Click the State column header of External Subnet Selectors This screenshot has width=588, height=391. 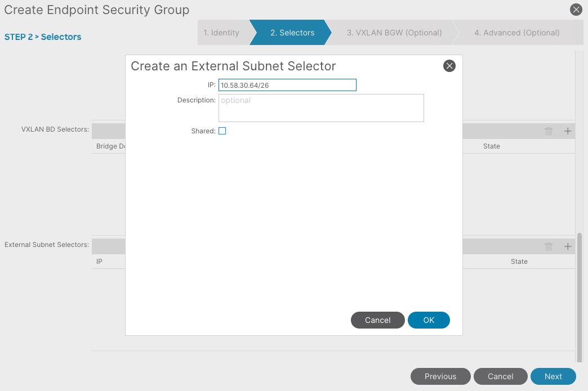(519, 262)
